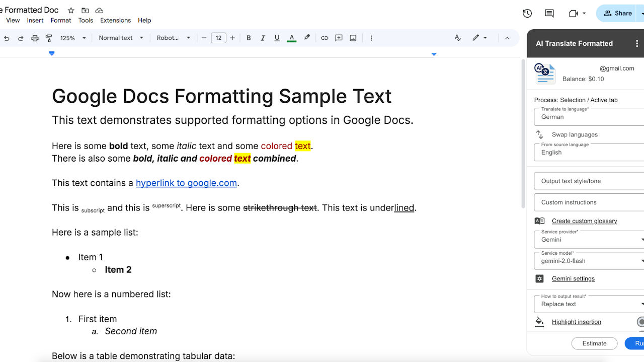Open the View menu
644x362 pixels.
[13, 21]
